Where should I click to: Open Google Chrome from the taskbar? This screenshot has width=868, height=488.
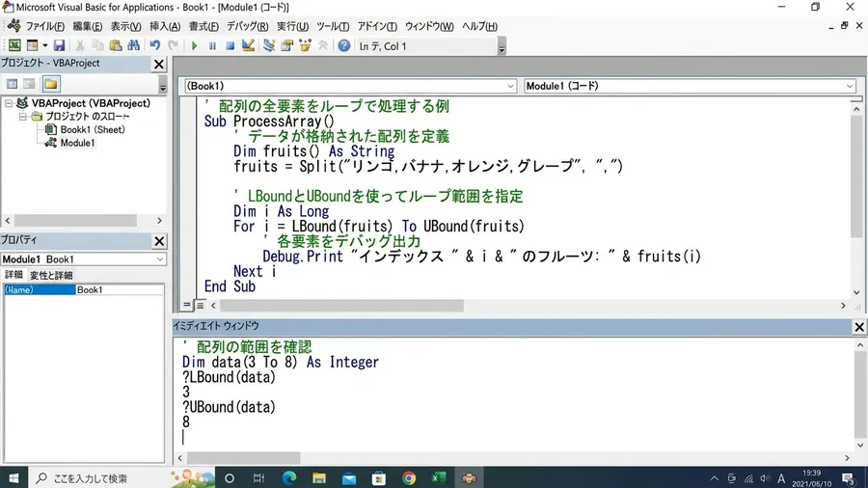pyautogui.click(x=409, y=478)
